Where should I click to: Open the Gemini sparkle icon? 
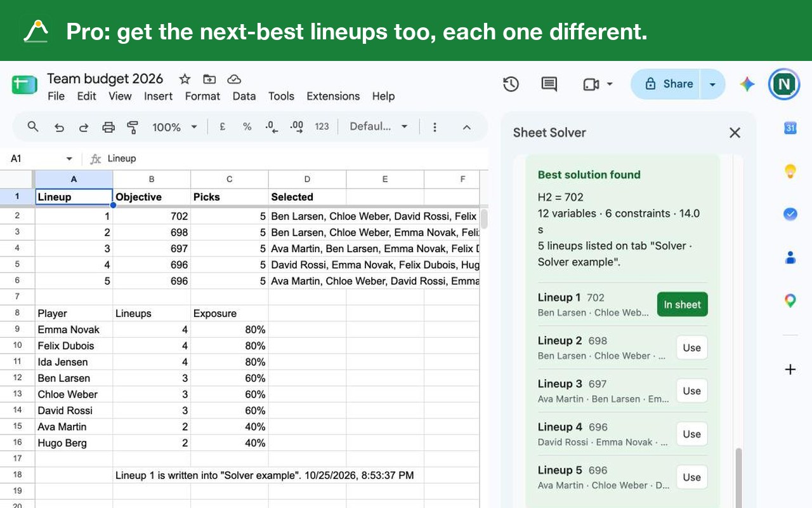pyautogui.click(x=747, y=84)
